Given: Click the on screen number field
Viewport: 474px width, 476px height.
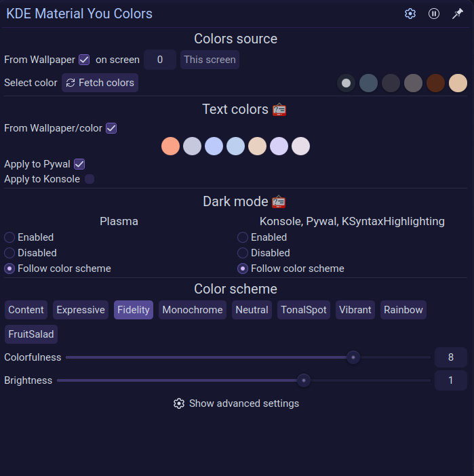Looking at the screenshot, I should (x=160, y=60).
